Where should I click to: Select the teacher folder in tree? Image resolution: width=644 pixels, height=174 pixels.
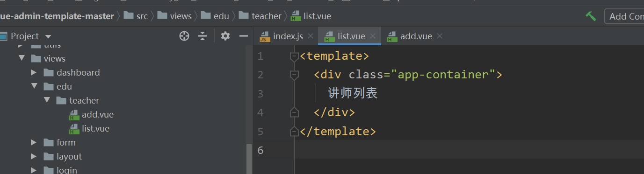click(x=78, y=100)
